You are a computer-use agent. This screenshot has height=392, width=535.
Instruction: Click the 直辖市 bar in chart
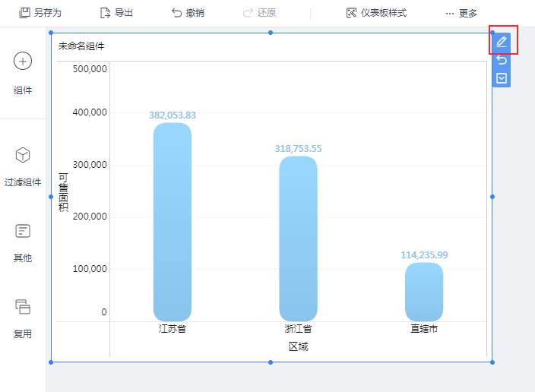pos(424,292)
